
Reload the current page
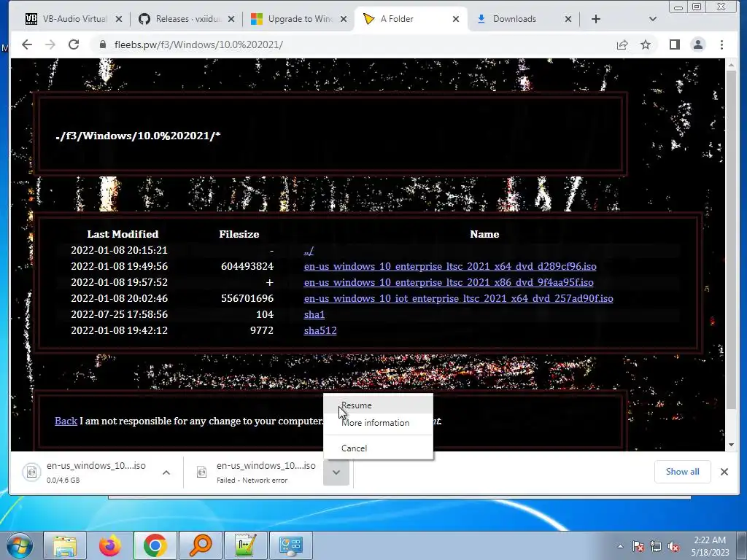74,44
